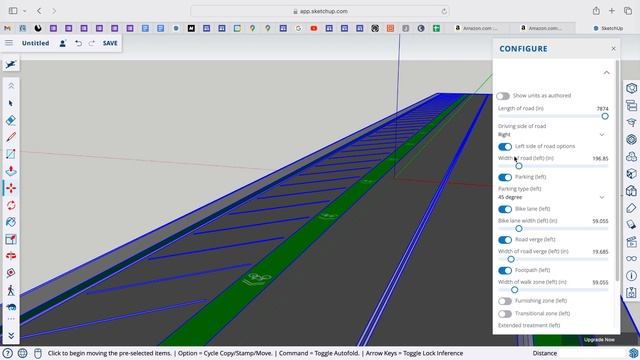Click Upgrade Now
This screenshot has width=640, height=360.
(x=599, y=340)
